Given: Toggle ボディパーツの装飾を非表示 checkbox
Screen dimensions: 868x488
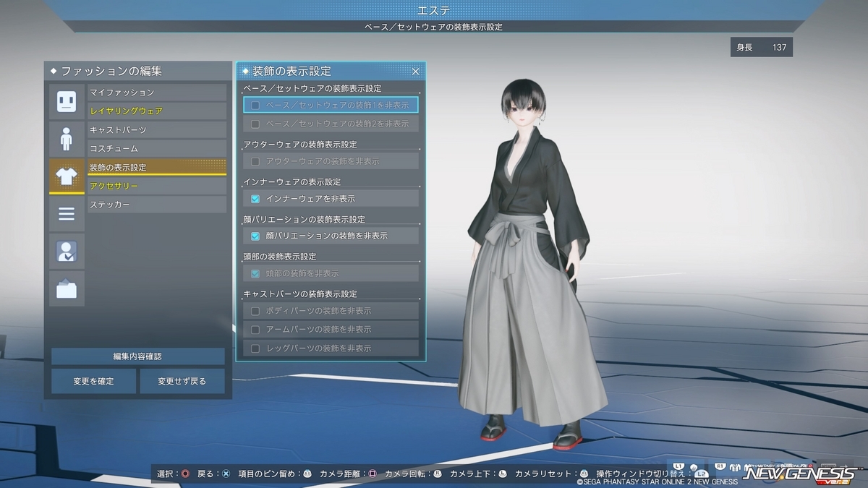Looking at the screenshot, I should 255,311.
